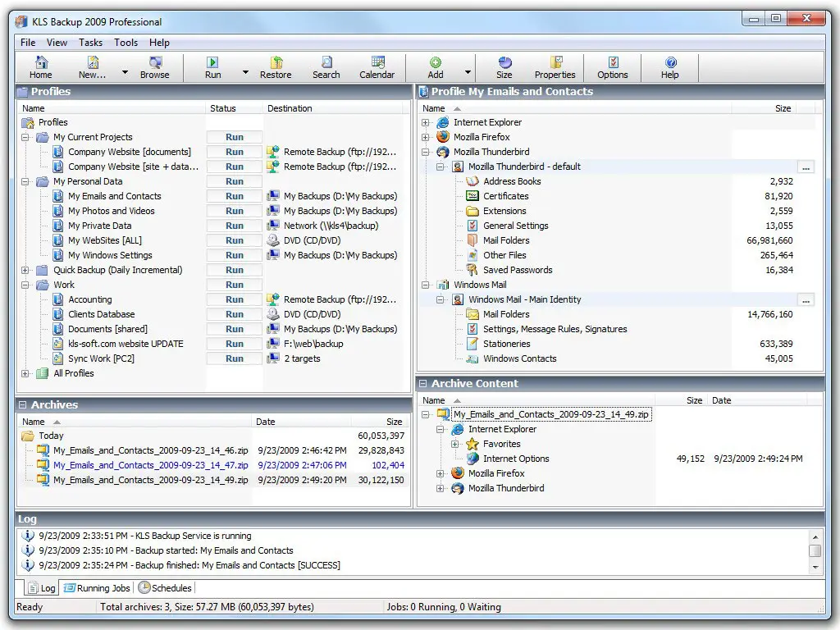This screenshot has width=840, height=630.
Task: Click the Saved Passwords keys icon
Action: coord(472,269)
